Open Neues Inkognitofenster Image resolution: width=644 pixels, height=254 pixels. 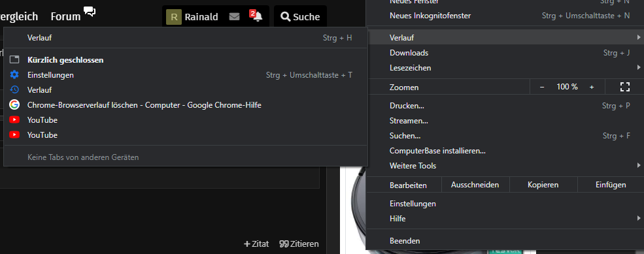coord(505,16)
